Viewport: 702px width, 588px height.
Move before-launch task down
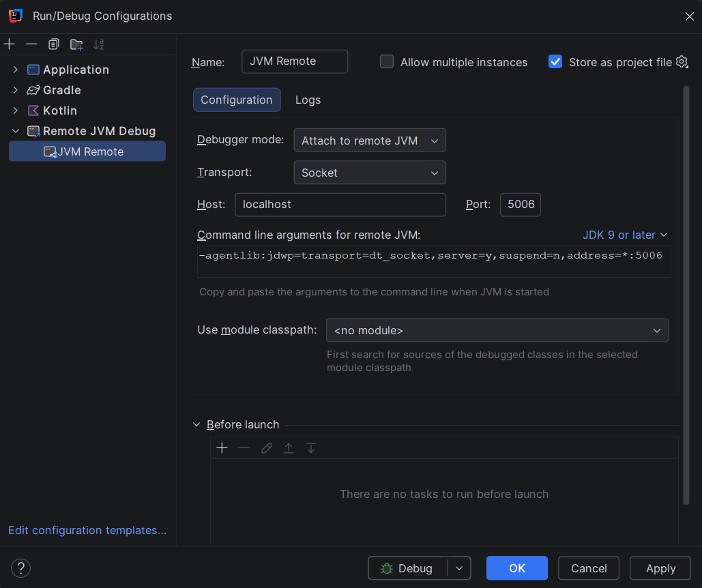(310, 447)
